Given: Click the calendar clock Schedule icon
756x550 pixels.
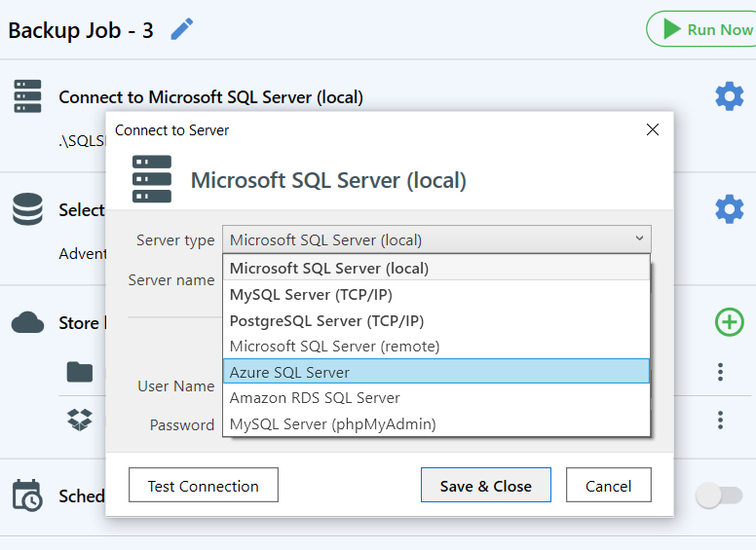Looking at the screenshot, I should pyautogui.click(x=27, y=495).
